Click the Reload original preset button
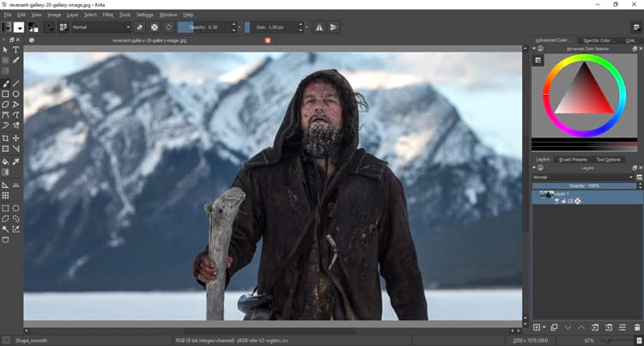Screen dimensions: 644x346 168,27
